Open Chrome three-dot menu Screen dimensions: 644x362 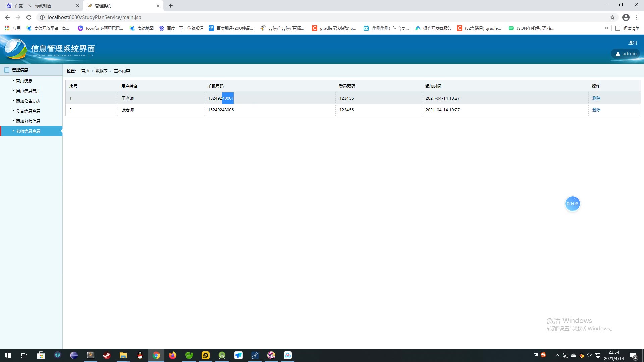click(637, 17)
